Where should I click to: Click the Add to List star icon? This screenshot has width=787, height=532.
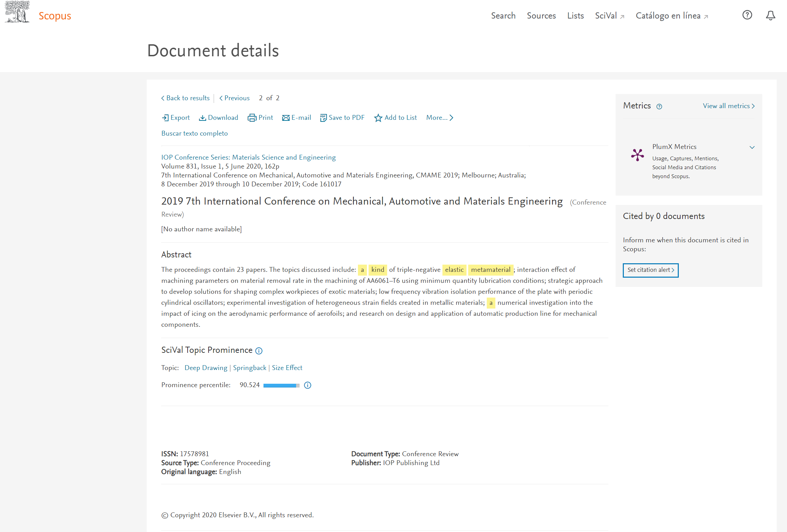(x=378, y=118)
